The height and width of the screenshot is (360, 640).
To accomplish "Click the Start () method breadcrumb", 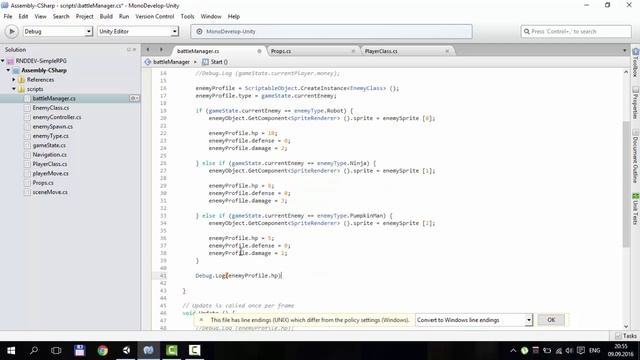I will [x=215, y=62].
